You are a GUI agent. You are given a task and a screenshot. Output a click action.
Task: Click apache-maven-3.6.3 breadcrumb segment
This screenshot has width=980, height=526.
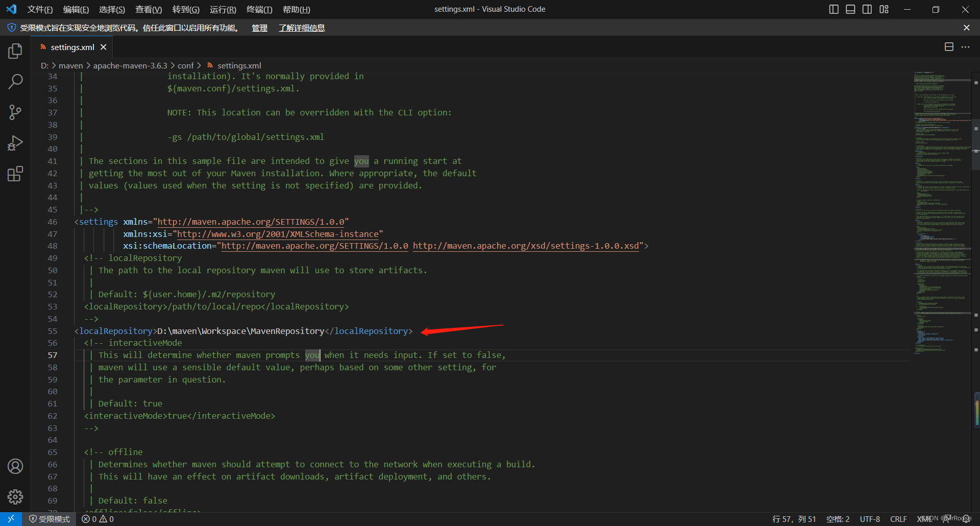(130, 65)
